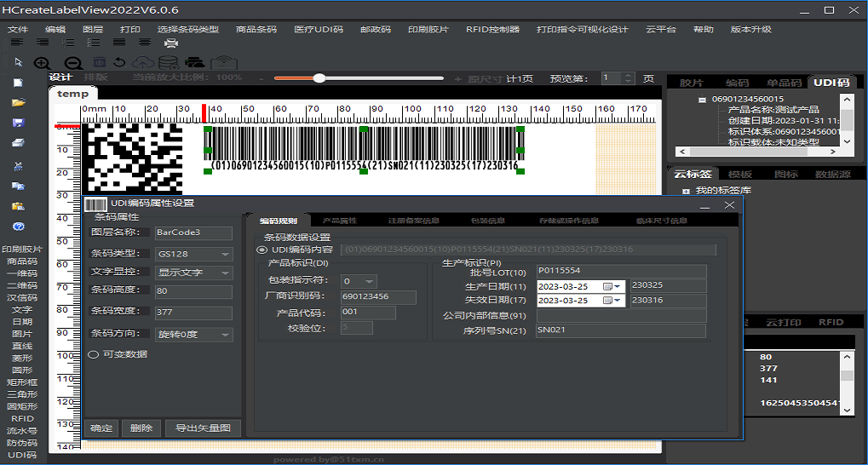
Task: Click the 条码高度 input field
Action: click(193, 291)
